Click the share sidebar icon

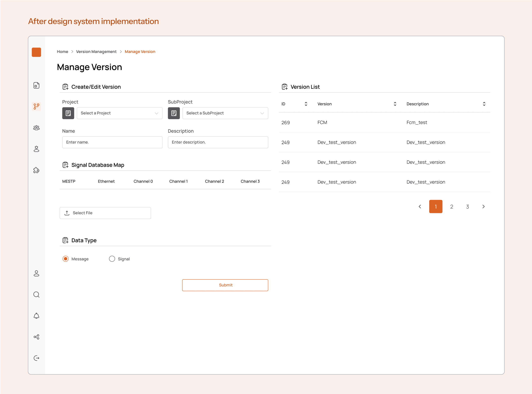pos(36,337)
